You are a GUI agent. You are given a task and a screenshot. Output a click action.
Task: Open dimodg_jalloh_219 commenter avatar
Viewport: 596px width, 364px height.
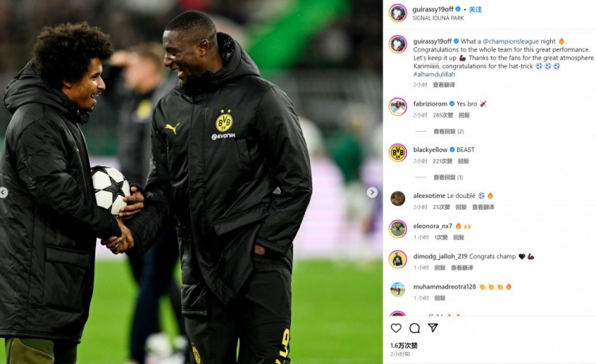click(x=397, y=260)
